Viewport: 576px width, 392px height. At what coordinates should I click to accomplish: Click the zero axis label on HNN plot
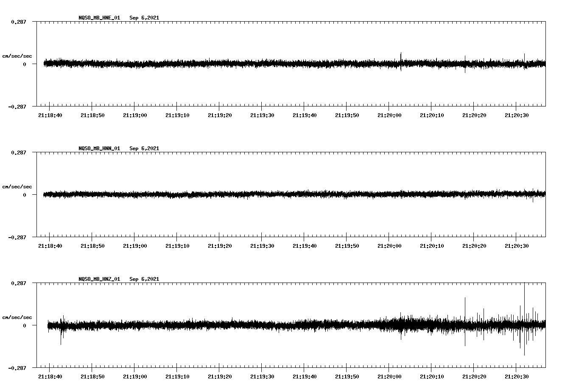point(25,195)
